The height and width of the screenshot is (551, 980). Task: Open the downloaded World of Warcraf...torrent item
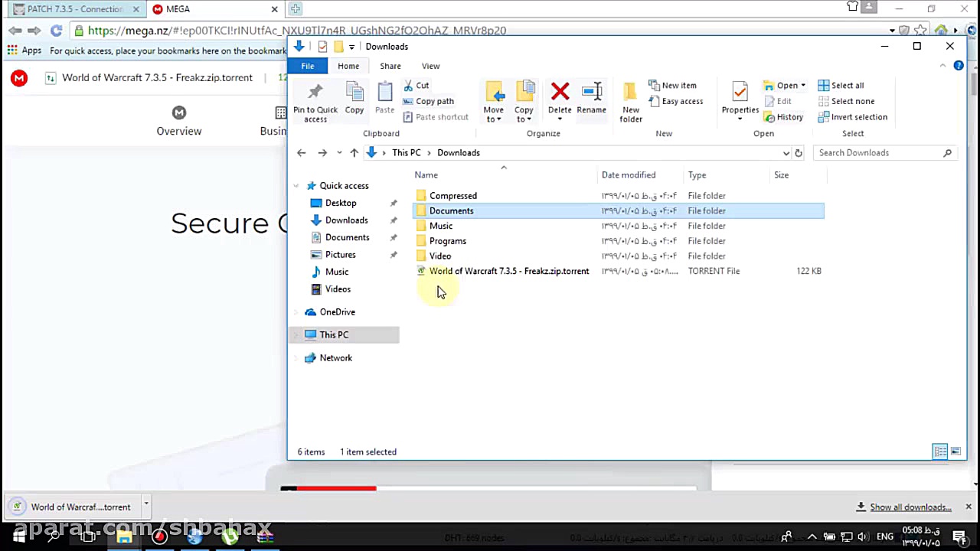pyautogui.click(x=73, y=507)
